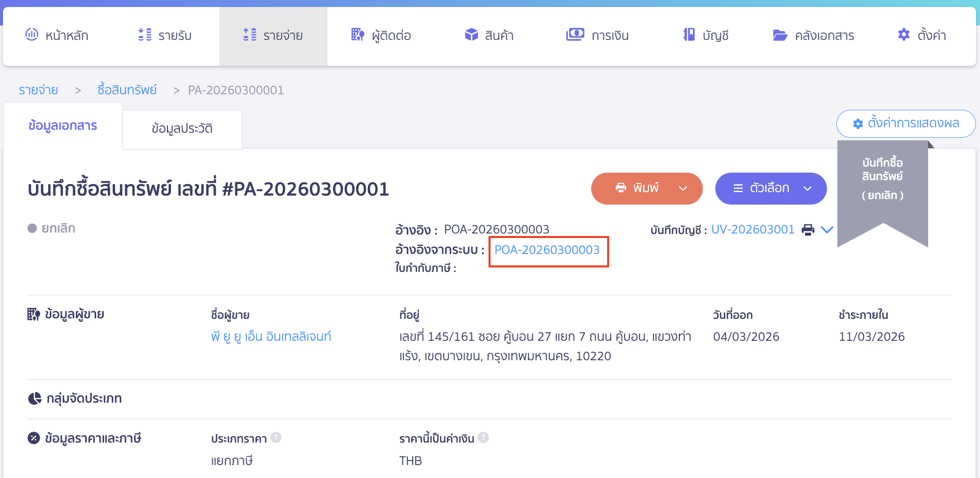
Task: Open หน้าหลัก dashboard menu
Action: coord(57,35)
